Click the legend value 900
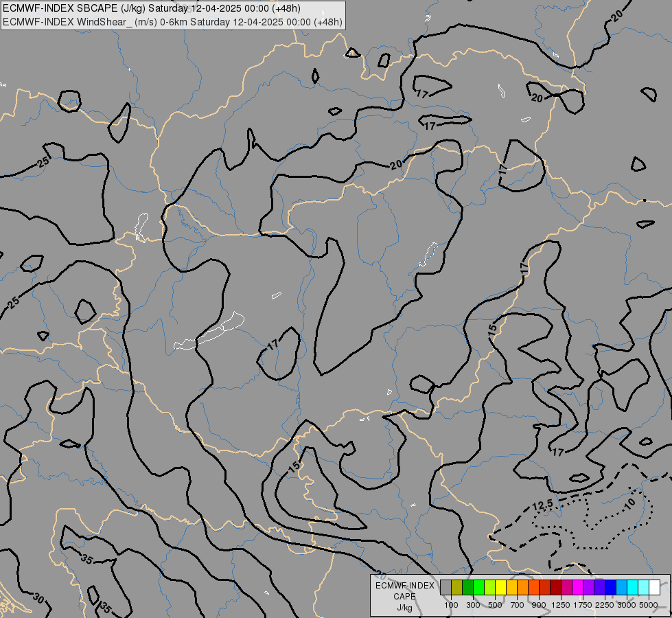 point(539,605)
